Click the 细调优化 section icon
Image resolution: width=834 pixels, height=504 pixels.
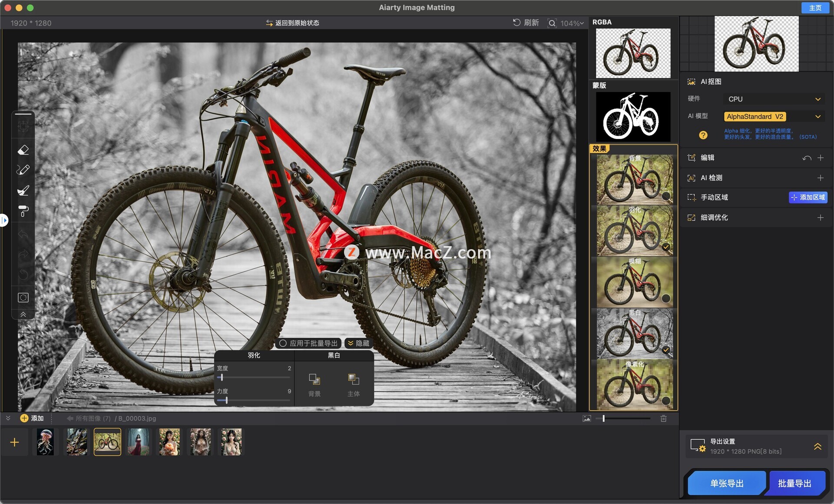coord(691,217)
